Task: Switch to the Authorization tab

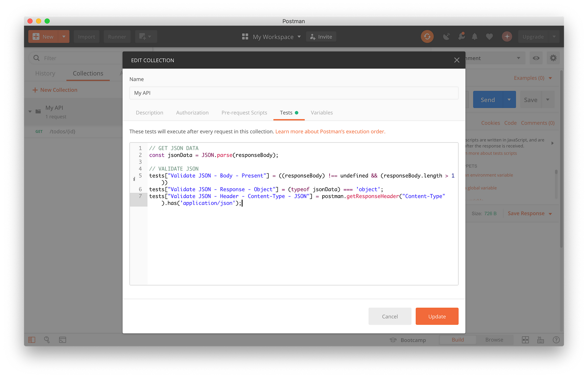Action: point(192,113)
